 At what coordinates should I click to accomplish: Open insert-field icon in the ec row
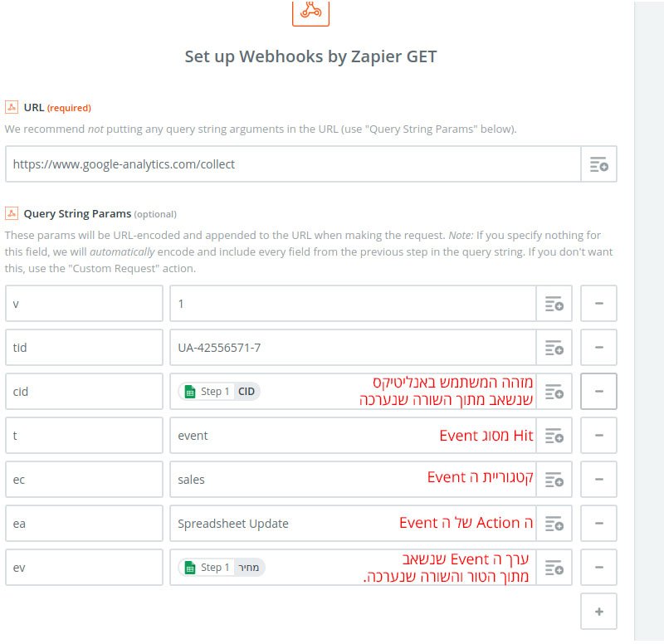(554, 480)
